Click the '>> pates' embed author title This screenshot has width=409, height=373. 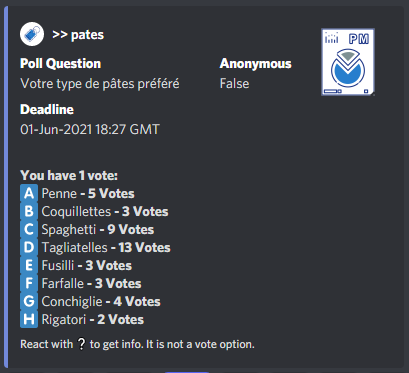[78, 34]
